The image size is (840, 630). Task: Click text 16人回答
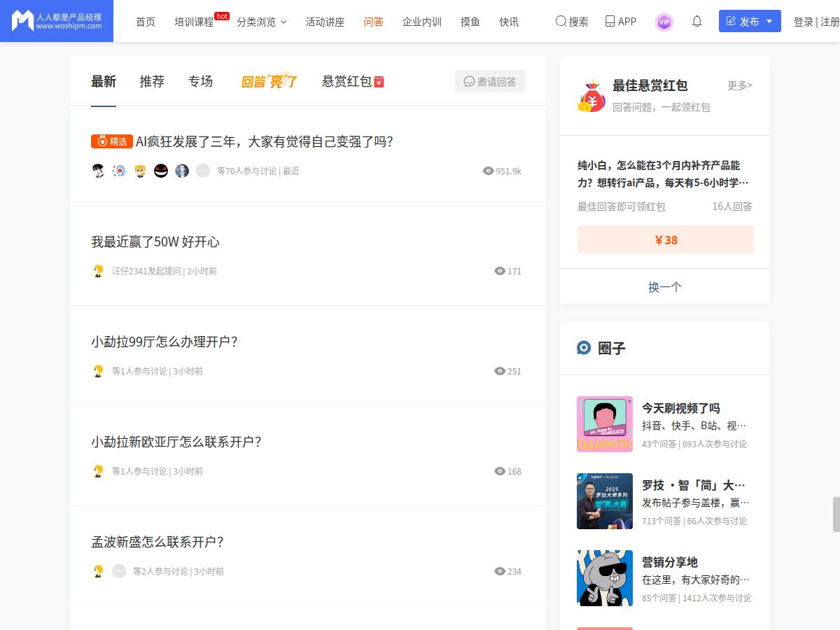coord(732,206)
